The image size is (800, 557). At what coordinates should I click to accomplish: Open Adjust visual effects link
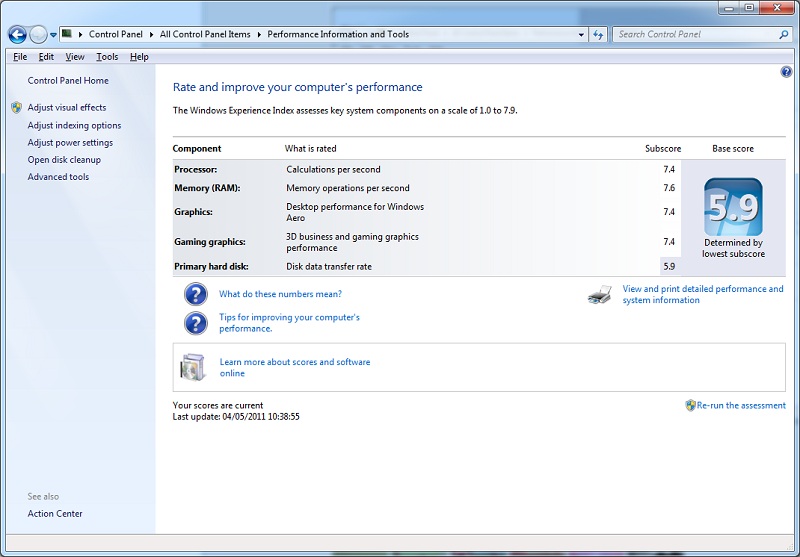tap(67, 107)
